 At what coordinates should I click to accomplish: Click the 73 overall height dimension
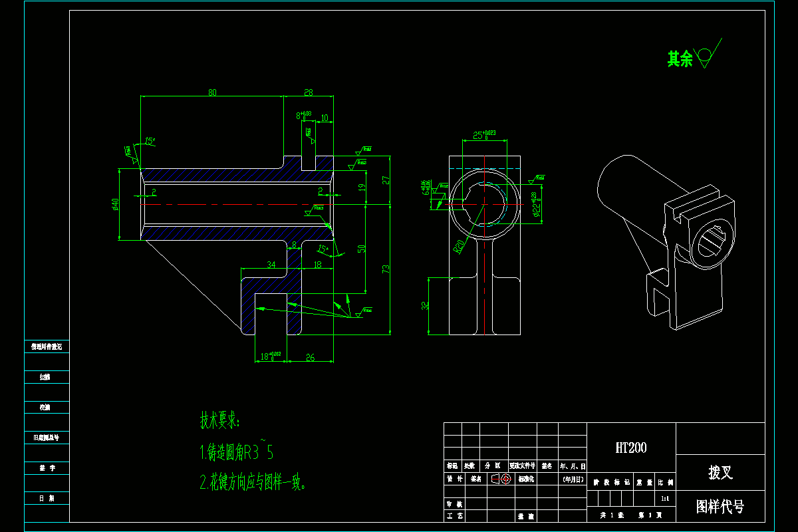386,268
